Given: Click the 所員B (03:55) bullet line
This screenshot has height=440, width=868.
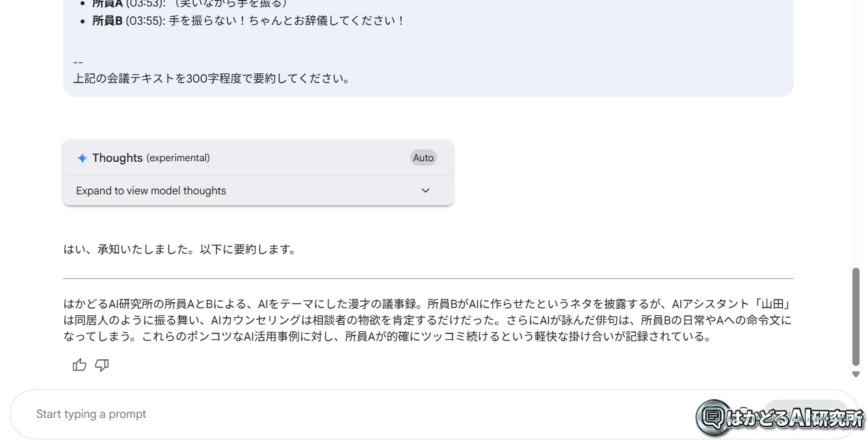Looking at the screenshot, I should (x=248, y=21).
